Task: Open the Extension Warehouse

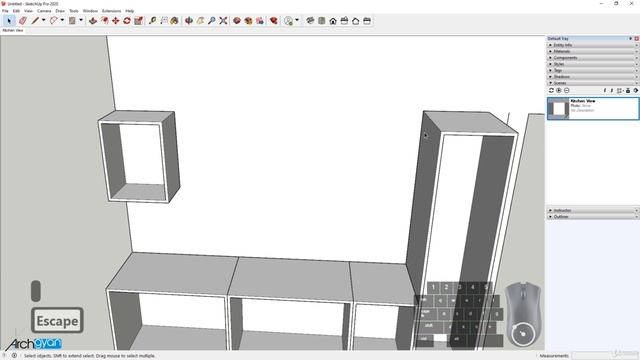Action: pos(248,20)
